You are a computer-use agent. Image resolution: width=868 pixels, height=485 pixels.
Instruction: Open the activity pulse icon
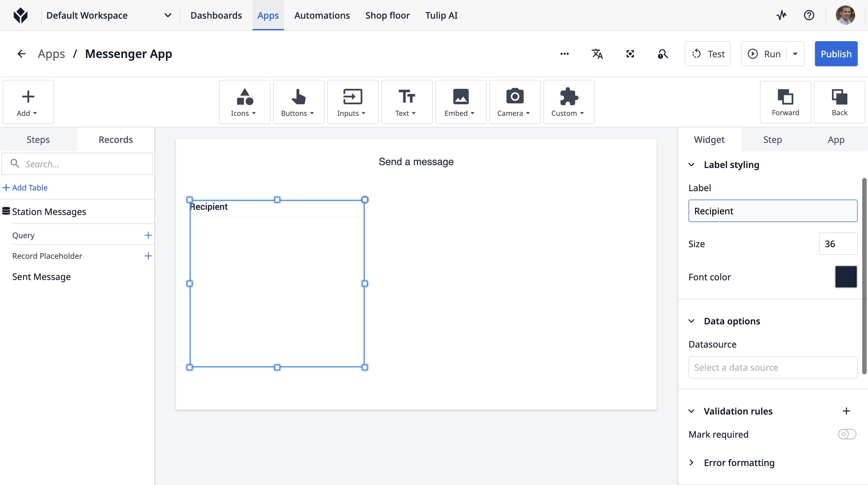coord(781,15)
